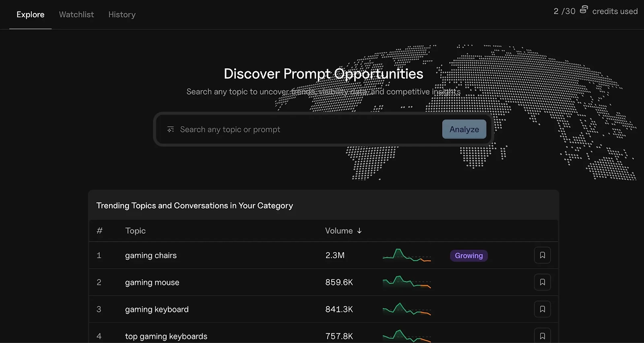This screenshot has height=343, width=644.
Task: Open the top gaming keyboards trend sparkline
Action: (x=407, y=336)
